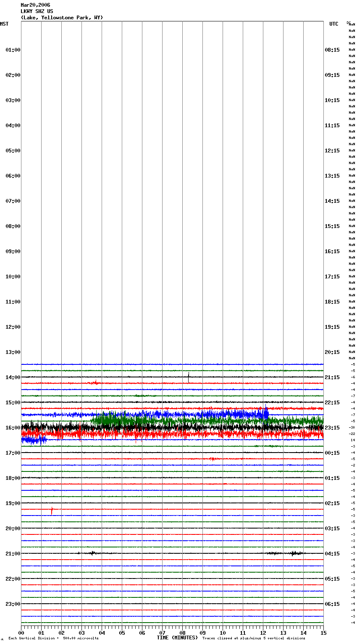Click the date heading Mar20,2006
Screen dimensions: 357x644
[x=35, y=5]
